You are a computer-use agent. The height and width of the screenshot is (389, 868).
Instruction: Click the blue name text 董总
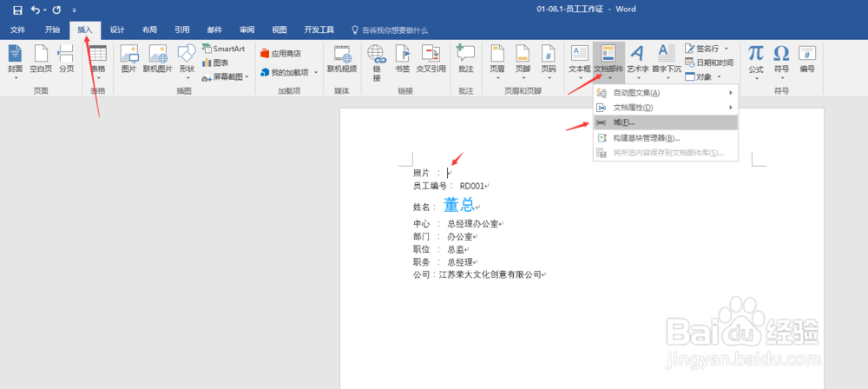tap(458, 206)
